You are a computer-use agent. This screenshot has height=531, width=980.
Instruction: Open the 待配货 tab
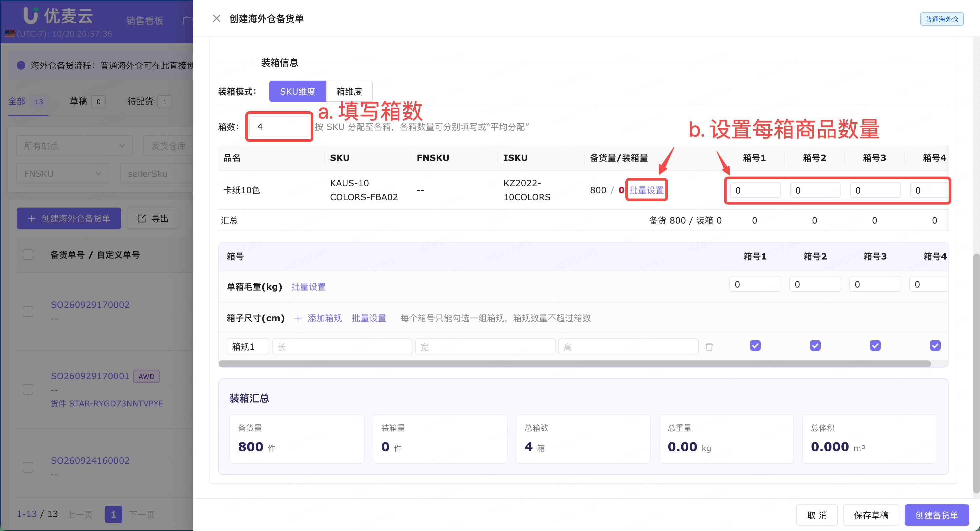click(150, 102)
